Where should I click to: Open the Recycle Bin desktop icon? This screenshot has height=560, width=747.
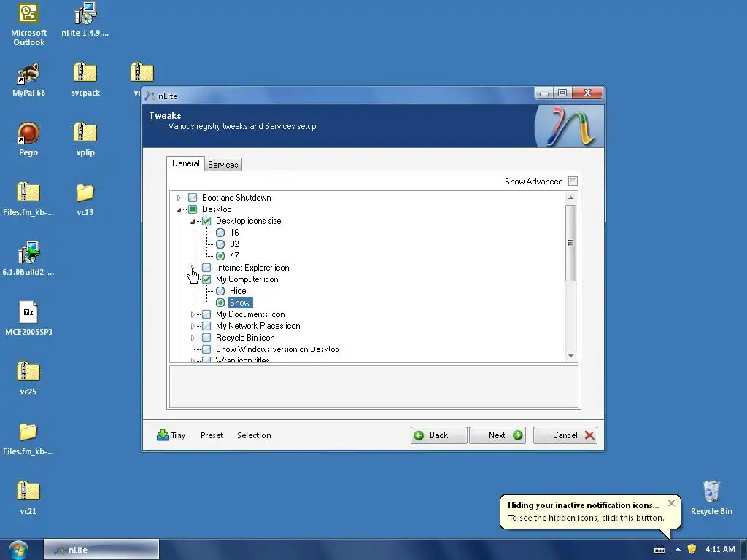(711, 498)
